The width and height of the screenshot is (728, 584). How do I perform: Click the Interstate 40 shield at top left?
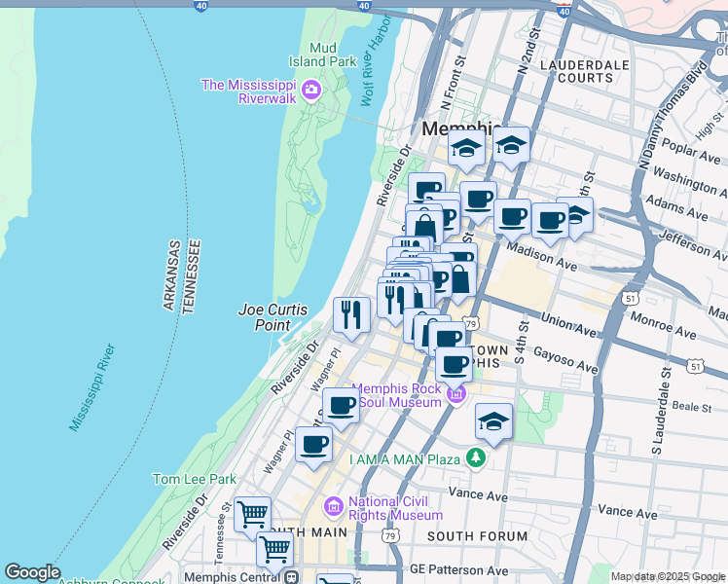(x=200, y=6)
